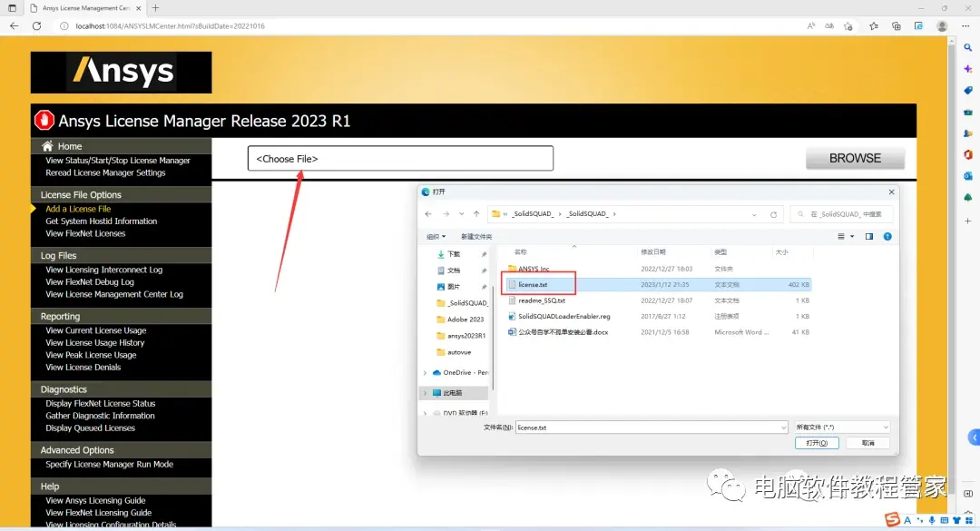This screenshot has width=980, height=531.
Task: Click the Internet Explorer mode icon
Action: click(x=918, y=26)
